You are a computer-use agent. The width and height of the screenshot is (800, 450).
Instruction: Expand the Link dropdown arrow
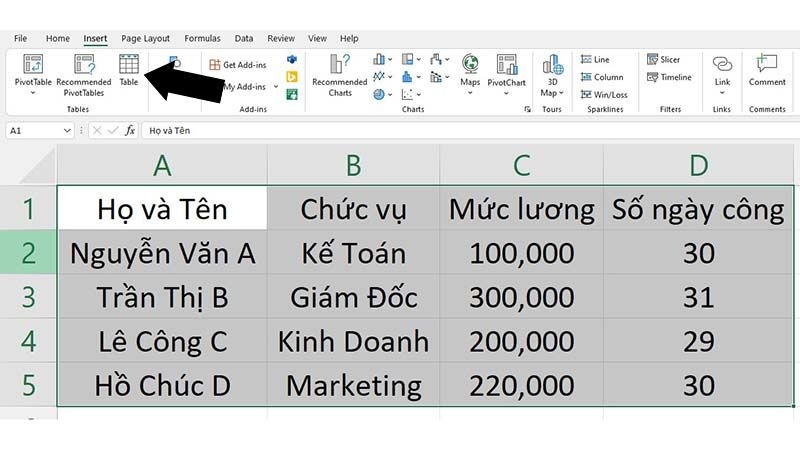click(722, 93)
